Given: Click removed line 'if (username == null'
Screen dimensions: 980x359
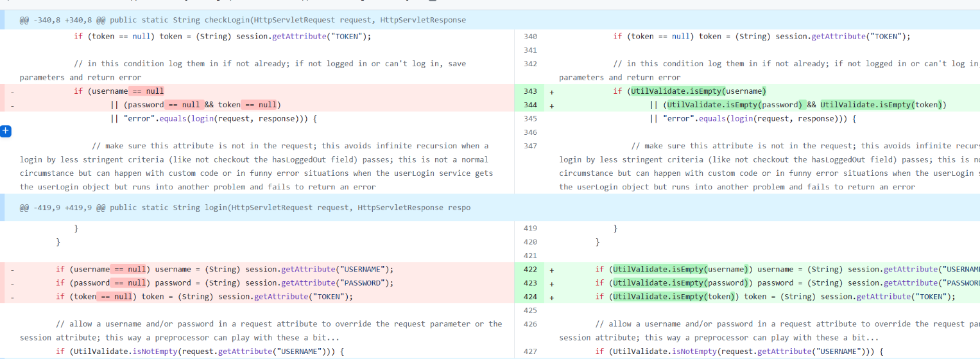Looking at the screenshot, I should pos(119,91).
